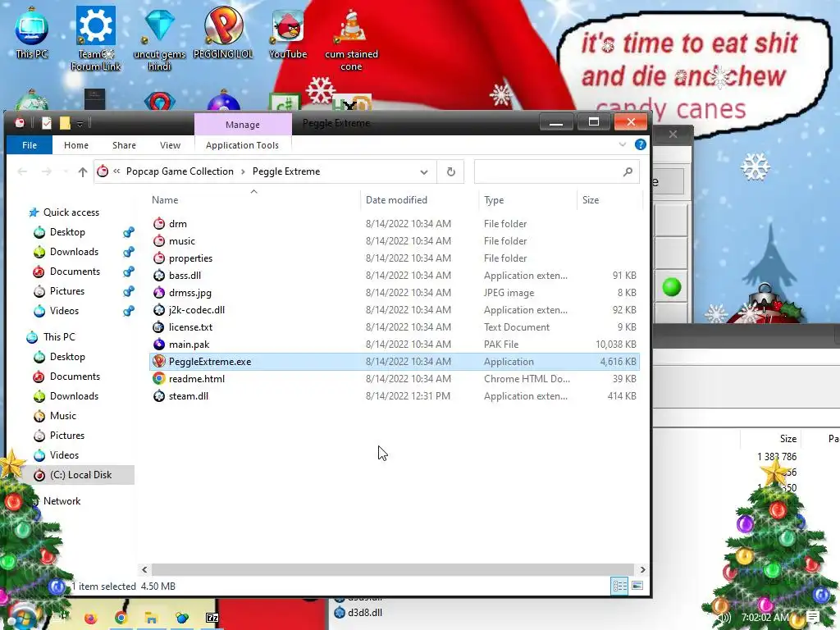Open pinned Downloads under Quick access
The height and width of the screenshot is (630, 840).
click(x=74, y=252)
